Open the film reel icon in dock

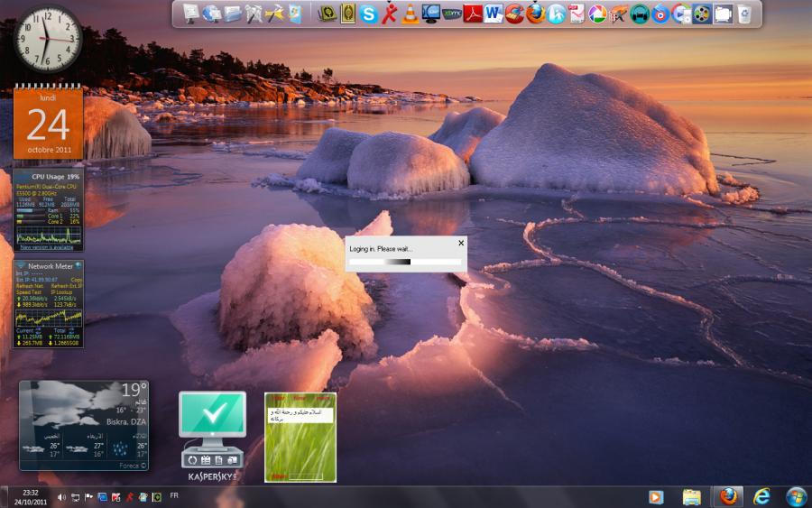tap(702, 14)
